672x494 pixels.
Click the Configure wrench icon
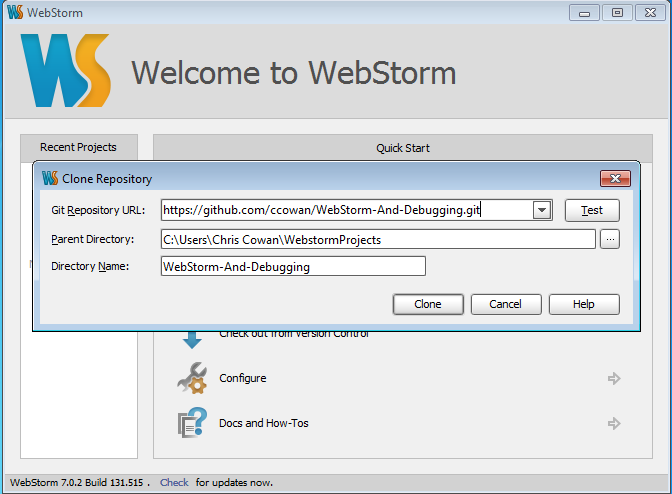tap(192, 378)
